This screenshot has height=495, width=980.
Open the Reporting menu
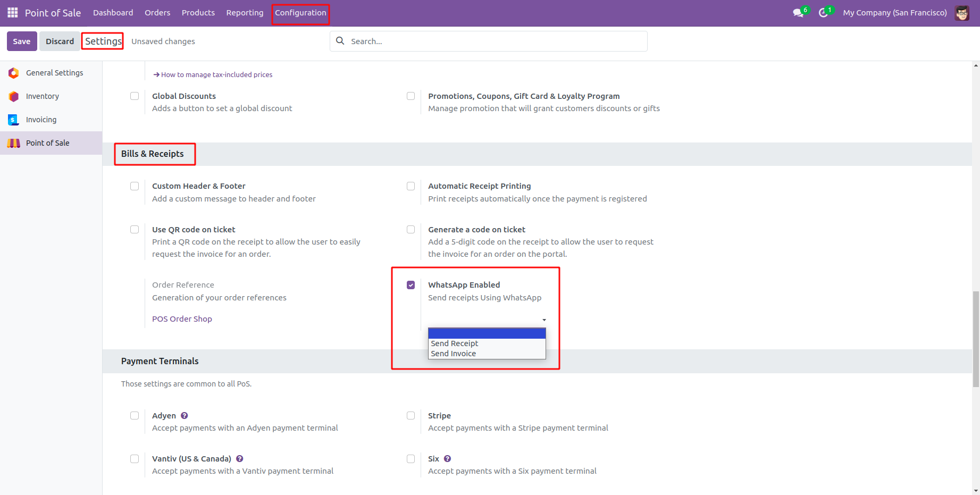(x=245, y=13)
